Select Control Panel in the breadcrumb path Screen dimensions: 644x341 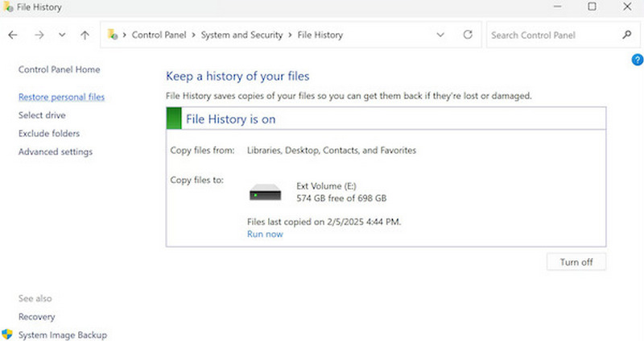coord(159,35)
